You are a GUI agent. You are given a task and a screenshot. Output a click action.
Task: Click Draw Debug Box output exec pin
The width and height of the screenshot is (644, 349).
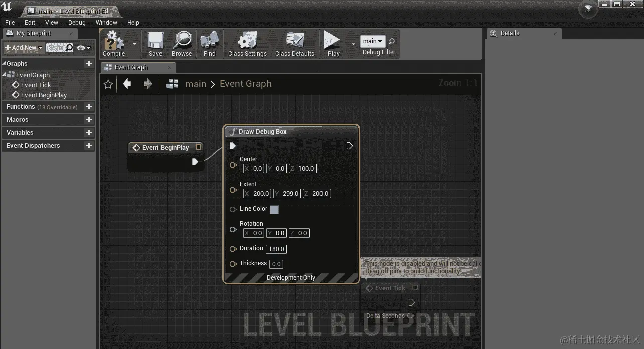[349, 146]
